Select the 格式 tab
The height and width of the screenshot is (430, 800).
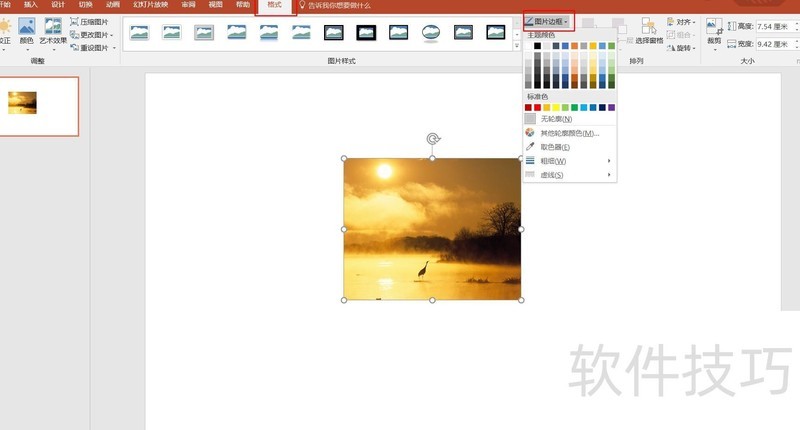[274, 5]
